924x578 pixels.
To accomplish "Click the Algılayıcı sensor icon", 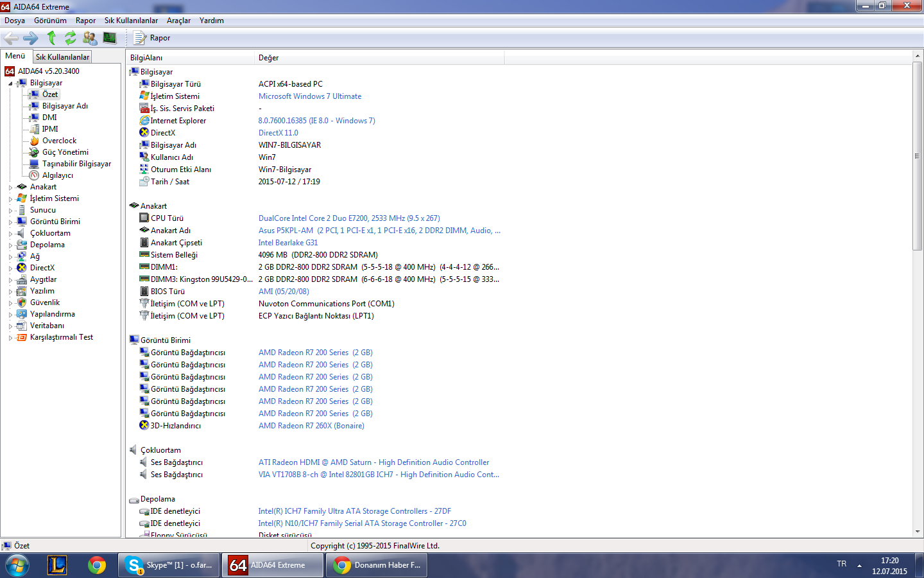I will [34, 175].
